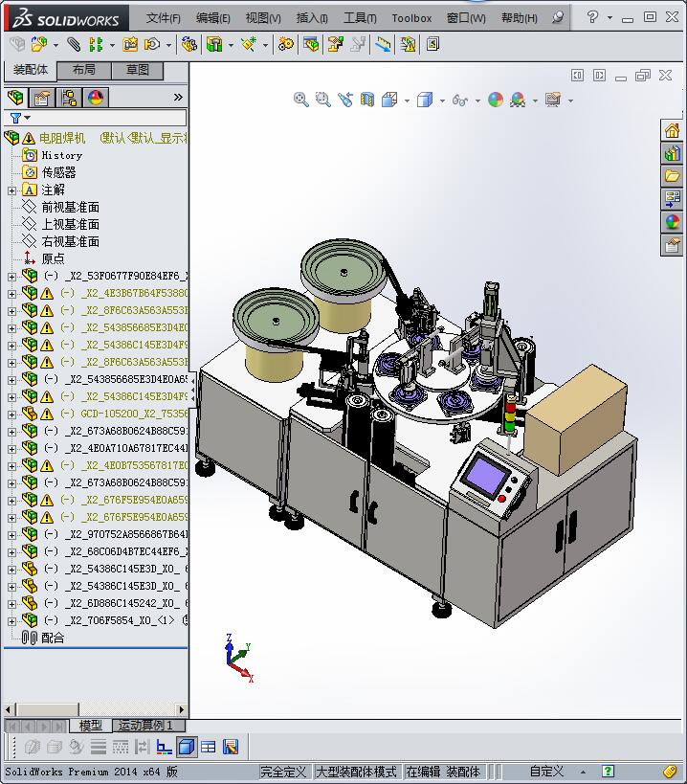Click the green help question mark in status bar

point(608,772)
